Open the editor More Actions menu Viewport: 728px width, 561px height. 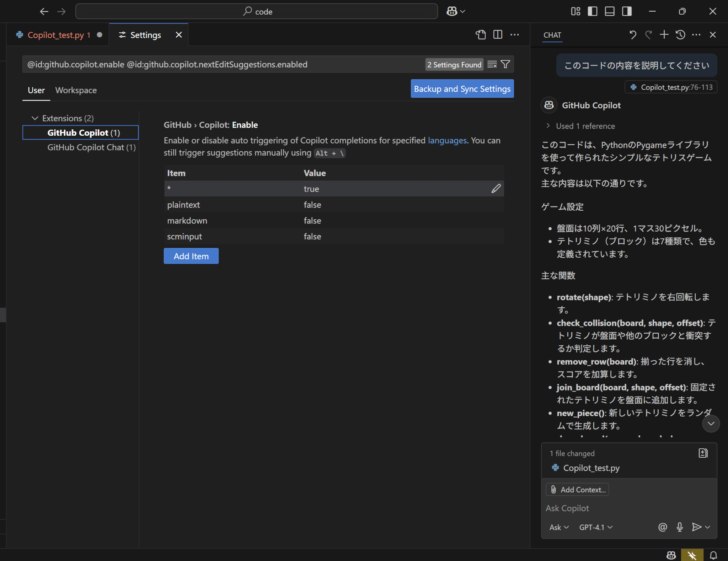click(x=514, y=34)
